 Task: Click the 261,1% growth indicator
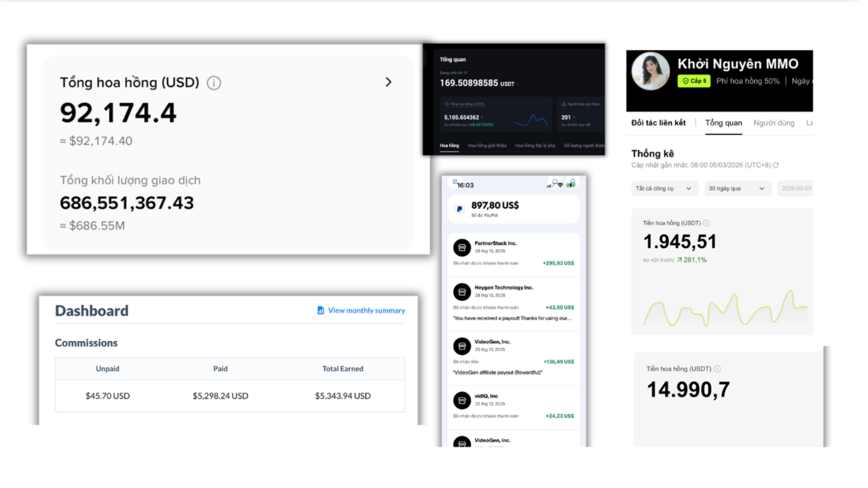692,260
